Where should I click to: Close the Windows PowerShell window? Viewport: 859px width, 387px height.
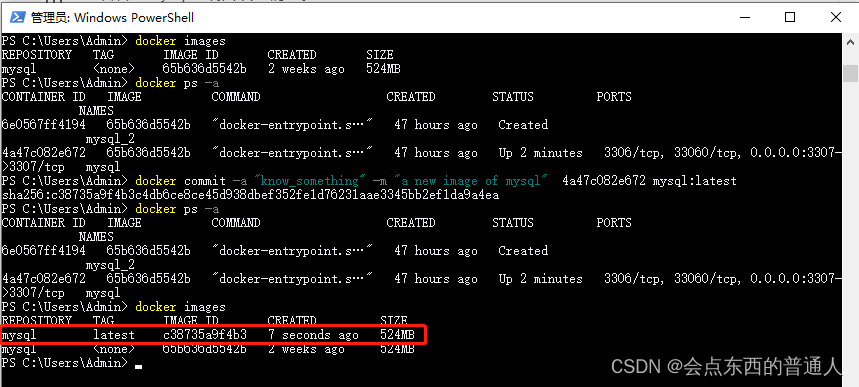pos(835,18)
